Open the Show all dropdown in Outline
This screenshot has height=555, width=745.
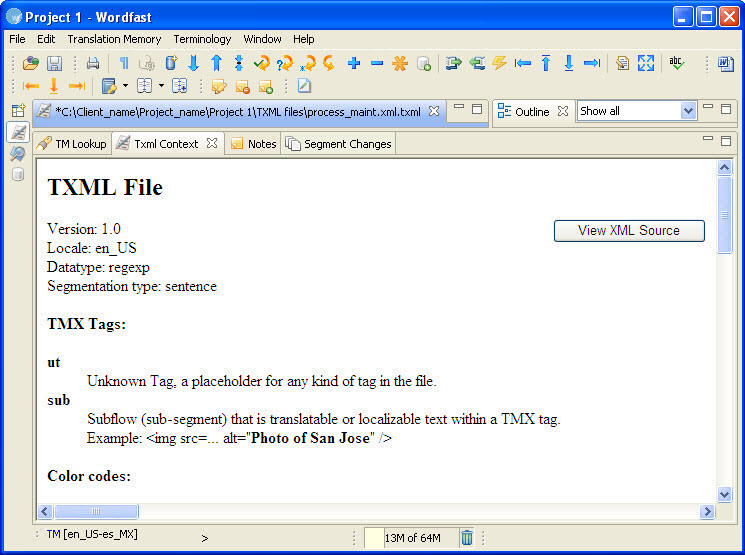687,111
